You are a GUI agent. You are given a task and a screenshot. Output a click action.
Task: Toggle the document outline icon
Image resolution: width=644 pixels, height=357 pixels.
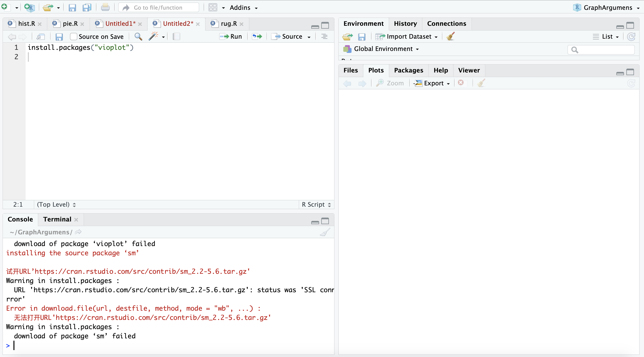[324, 37]
